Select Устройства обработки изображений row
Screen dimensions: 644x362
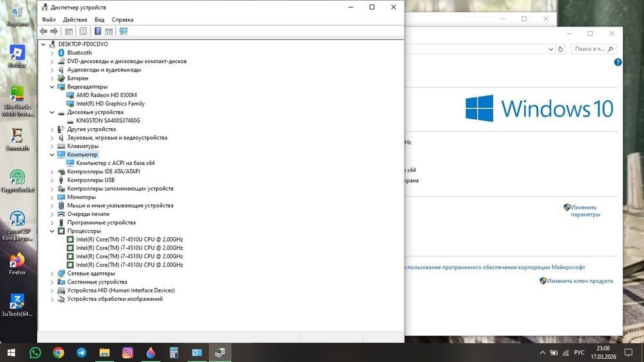coord(115,299)
